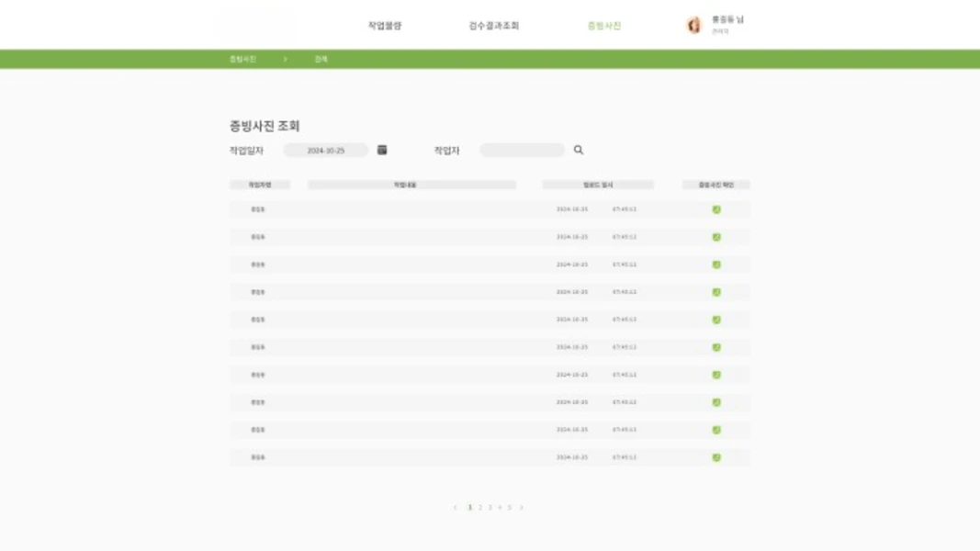Select the 증빙사진 menu item in the top navigation
The image size is (980, 551).
(603, 26)
